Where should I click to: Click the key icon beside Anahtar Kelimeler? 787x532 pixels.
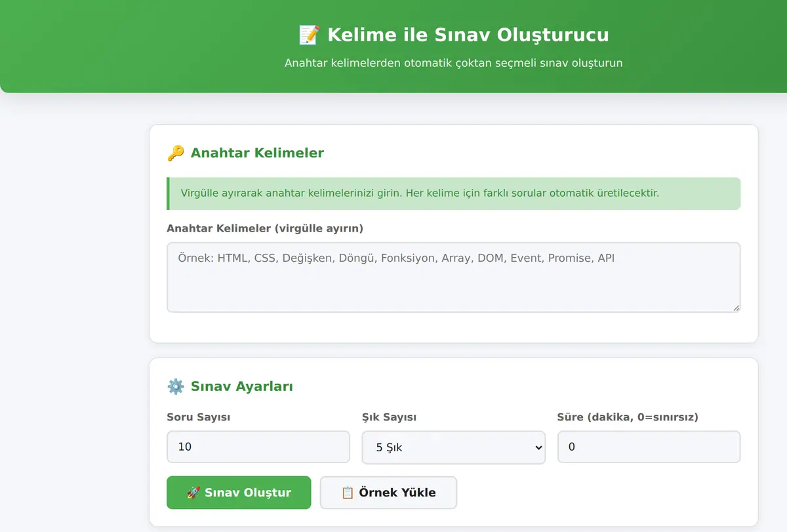point(176,153)
